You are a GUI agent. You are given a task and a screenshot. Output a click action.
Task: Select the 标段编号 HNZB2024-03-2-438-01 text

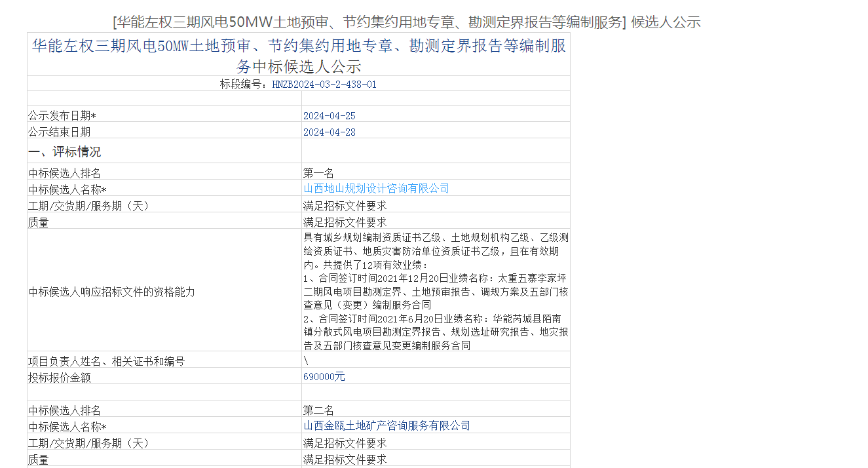click(298, 85)
